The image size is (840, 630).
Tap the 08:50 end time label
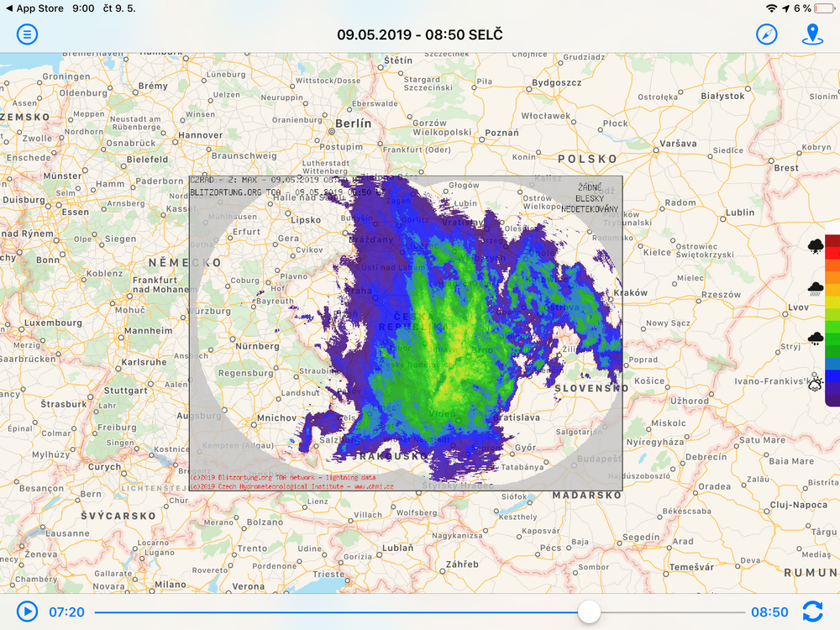(769, 612)
